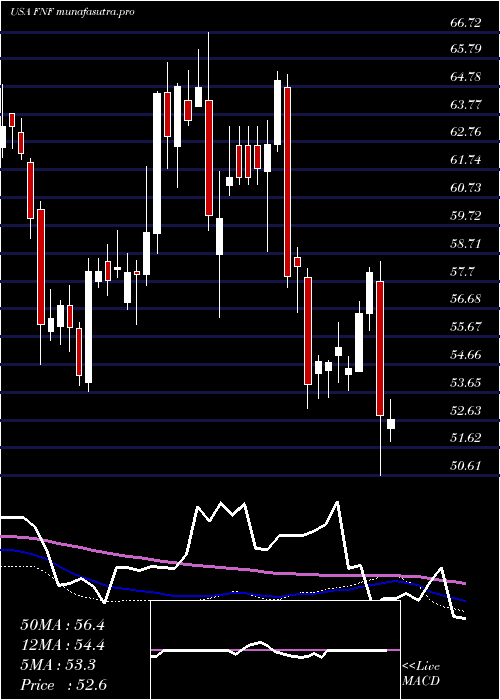This screenshot has height=700, width=500.
Task: Select the 59.72 price axis label
Action: [466, 216]
